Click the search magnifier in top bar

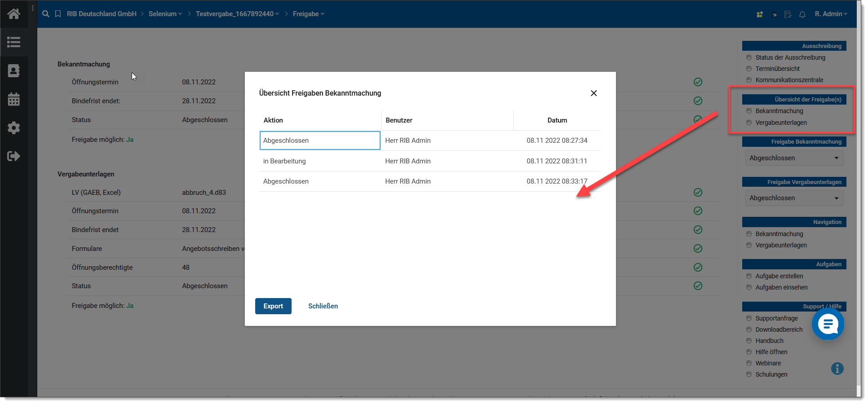[x=46, y=14]
